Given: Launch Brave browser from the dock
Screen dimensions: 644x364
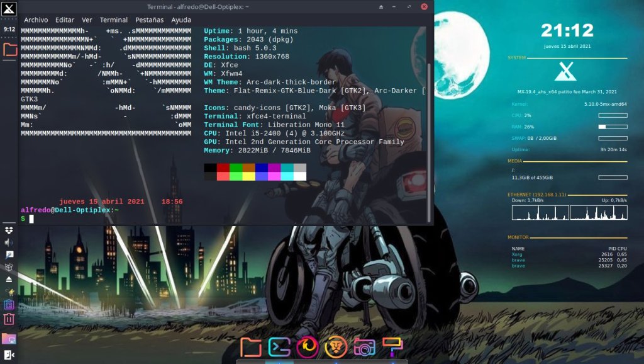Looking at the screenshot, I should click(336, 347).
